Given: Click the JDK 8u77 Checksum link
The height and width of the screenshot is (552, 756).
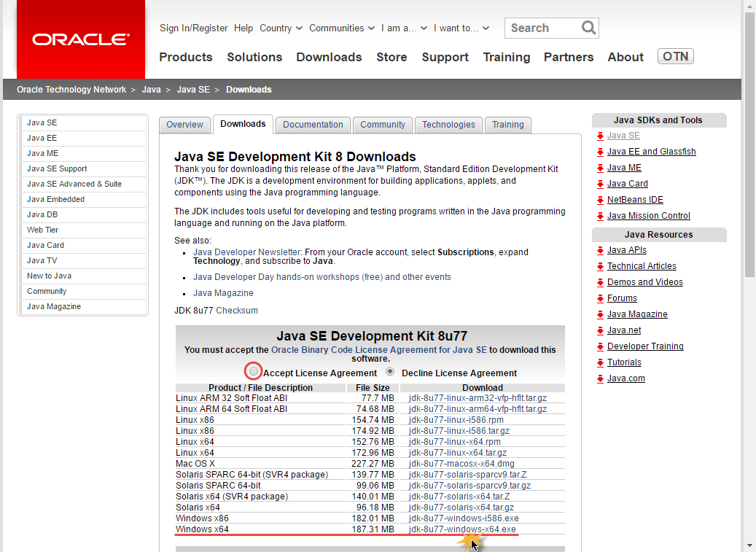Looking at the screenshot, I should [x=237, y=311].
